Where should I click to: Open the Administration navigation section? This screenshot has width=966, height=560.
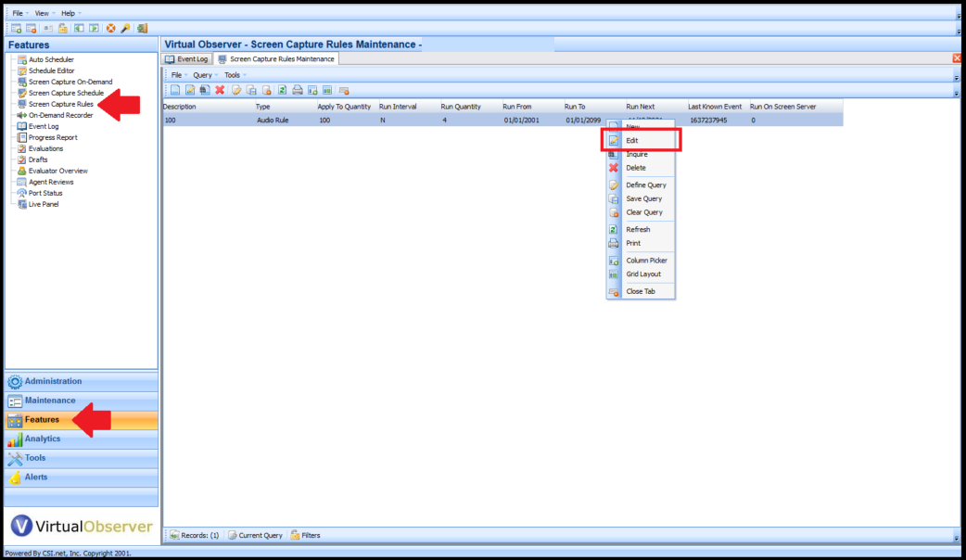(82, 381)
